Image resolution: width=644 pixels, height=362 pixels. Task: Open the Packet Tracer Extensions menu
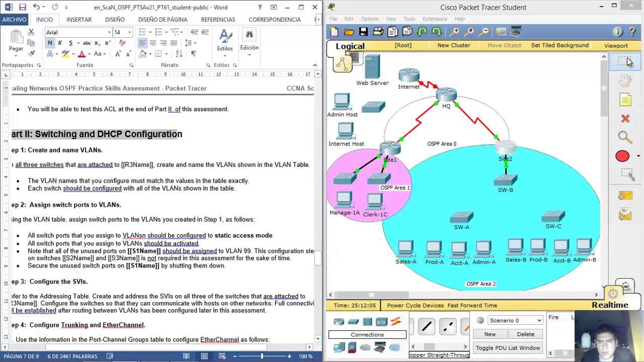434,19
